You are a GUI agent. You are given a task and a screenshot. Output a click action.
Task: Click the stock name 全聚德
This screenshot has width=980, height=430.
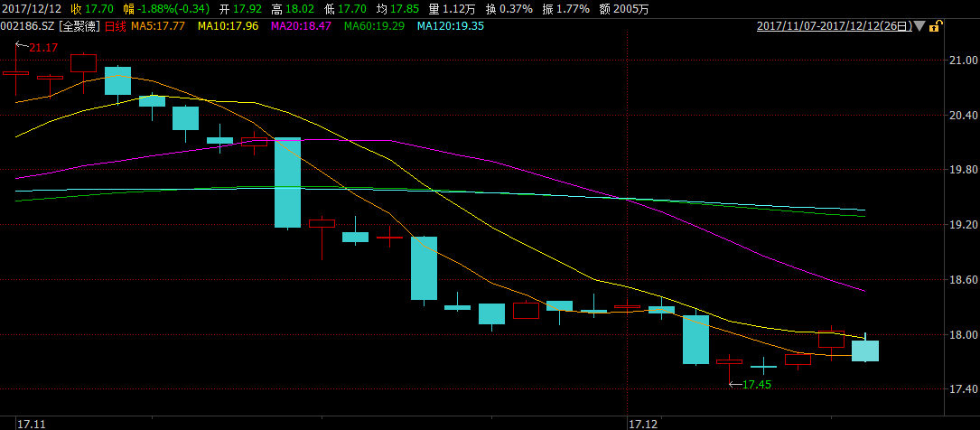80,26
